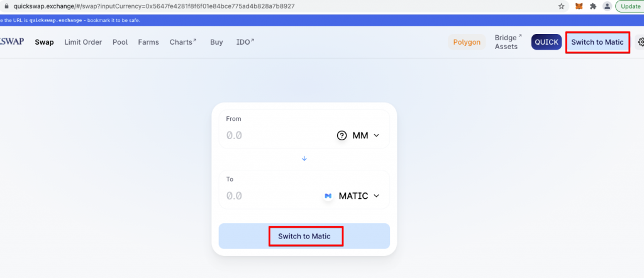The width and height of the screenshot is (644, 278).
Task: Click Switch to Matic in swap card
Action: pos(304,236)
